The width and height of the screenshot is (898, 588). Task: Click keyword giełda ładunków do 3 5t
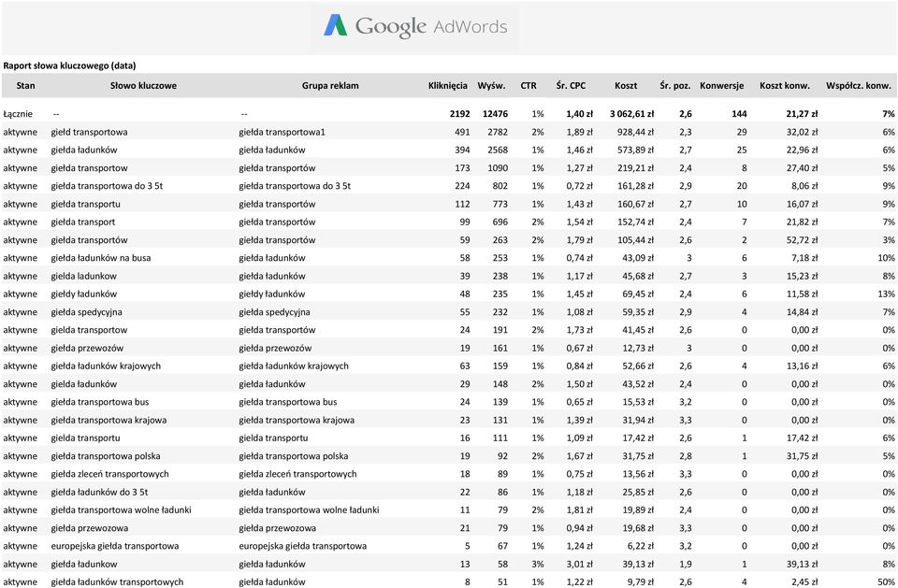click(100, 492)
